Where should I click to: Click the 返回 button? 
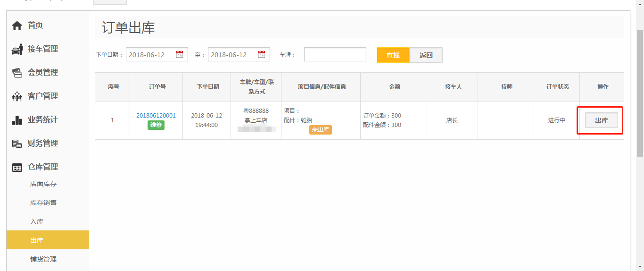[426, 55]
